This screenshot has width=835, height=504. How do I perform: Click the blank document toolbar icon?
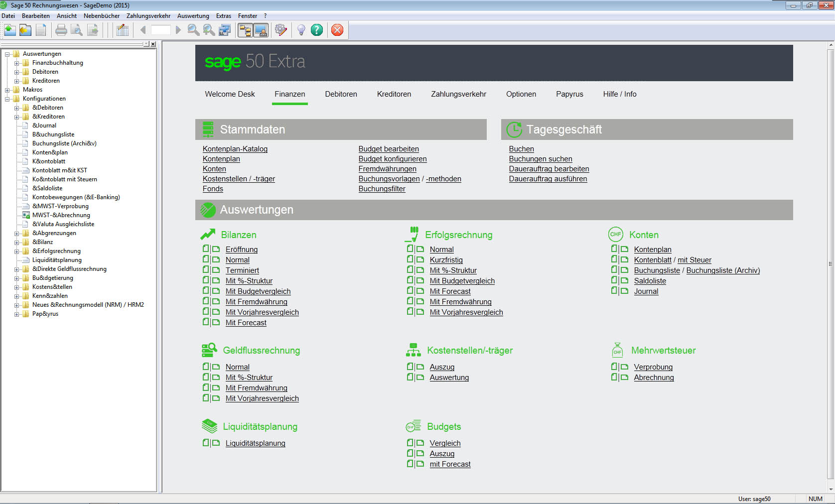coord(41,30)
